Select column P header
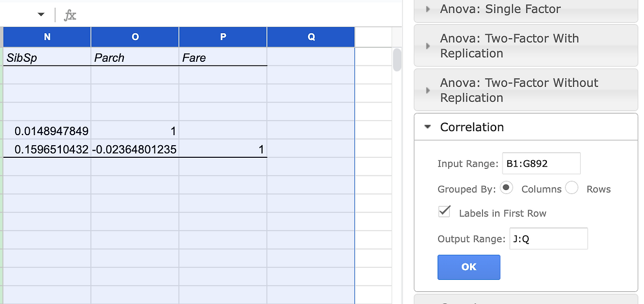Screen dimensions: 644x304 point(223,37)
